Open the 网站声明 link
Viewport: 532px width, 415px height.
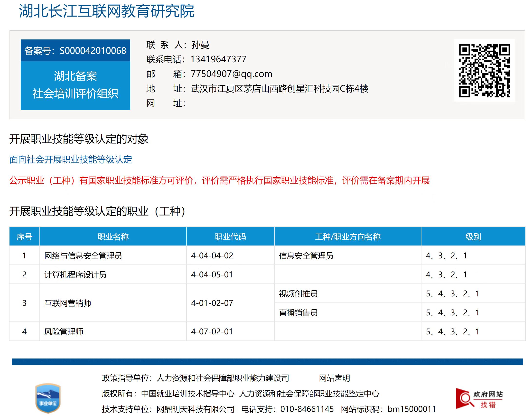(x=334, y=378)
